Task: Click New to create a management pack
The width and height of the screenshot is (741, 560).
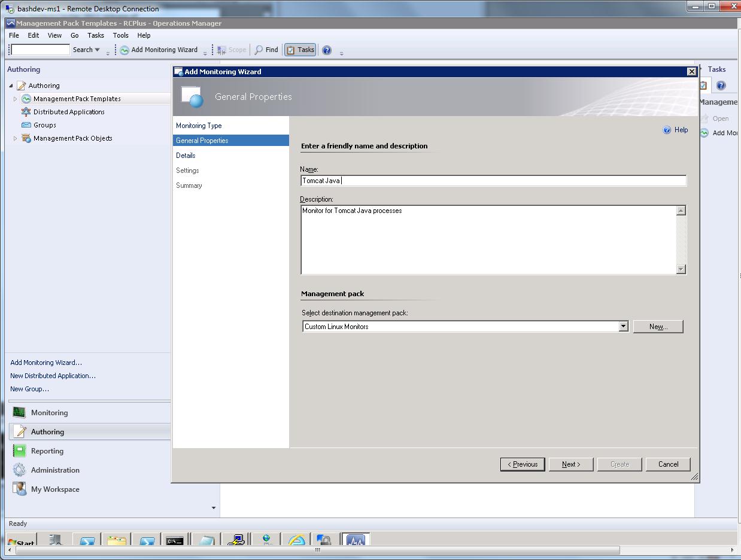Action: [657, 326]
